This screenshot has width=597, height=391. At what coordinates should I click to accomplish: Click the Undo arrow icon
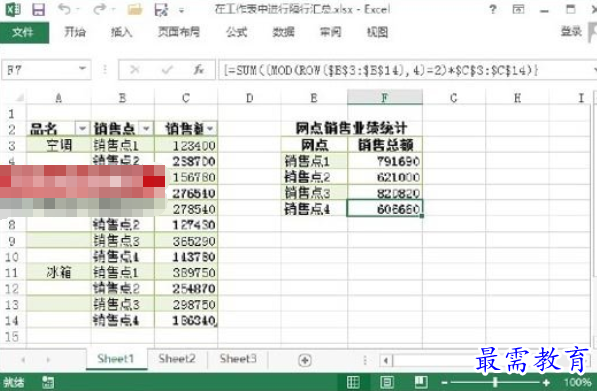click(64, 9)
